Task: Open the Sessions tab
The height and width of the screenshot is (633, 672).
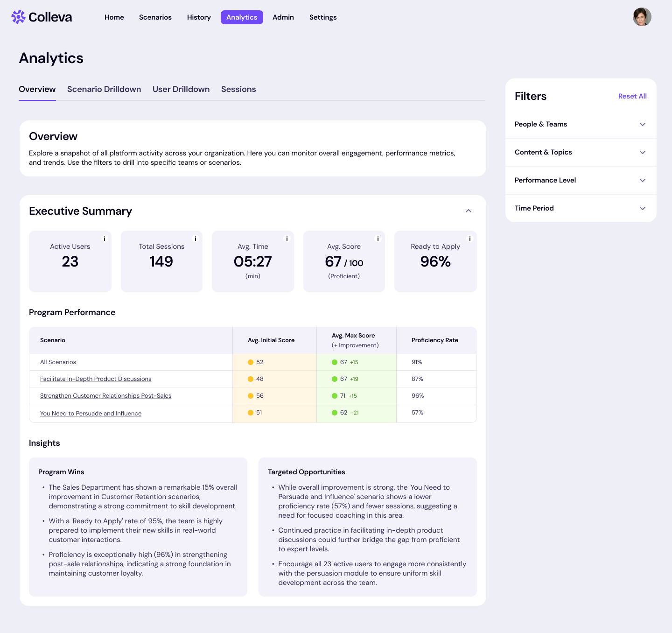Action: coord(238,89)
